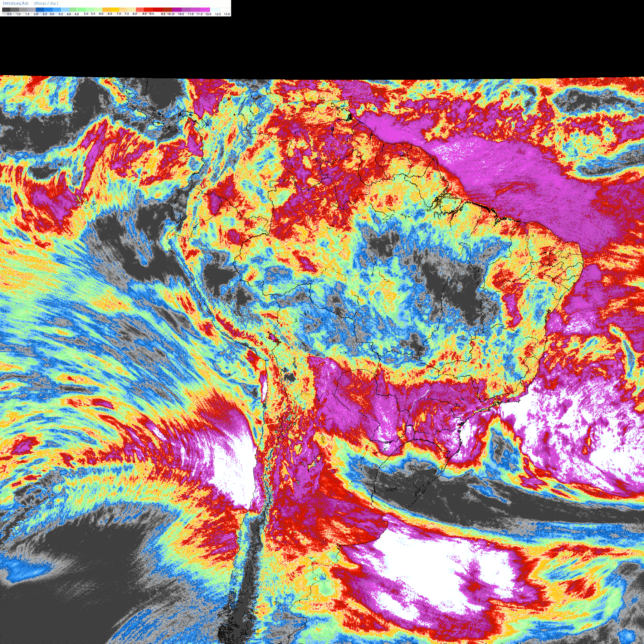Click the '3.0' legend value
Image resolution: width=644 pixels, height=644 pixels.
click(x=52, y=14)
